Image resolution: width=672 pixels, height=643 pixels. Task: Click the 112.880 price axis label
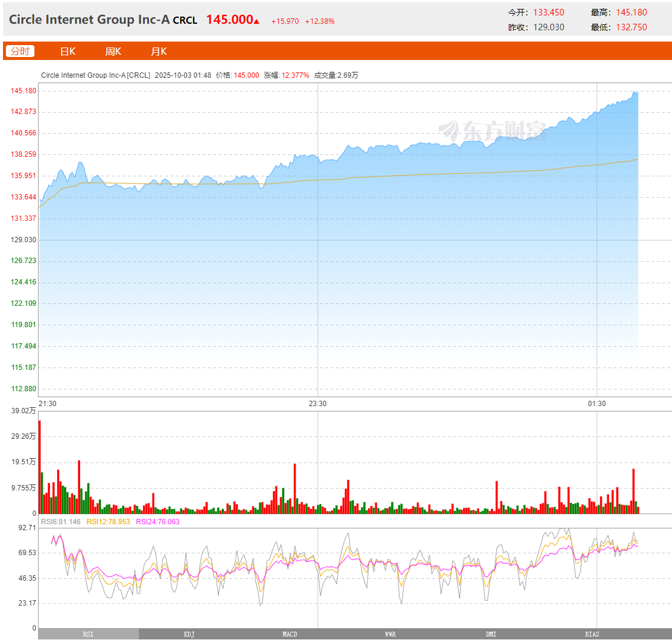pyautogui.click(x=24, y=389)
